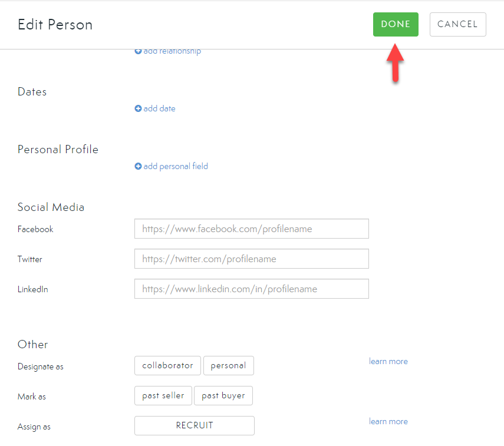This screenshot has width=504, height=446.
Task: Open learn more beside Designate as
Action: point(388,361)
